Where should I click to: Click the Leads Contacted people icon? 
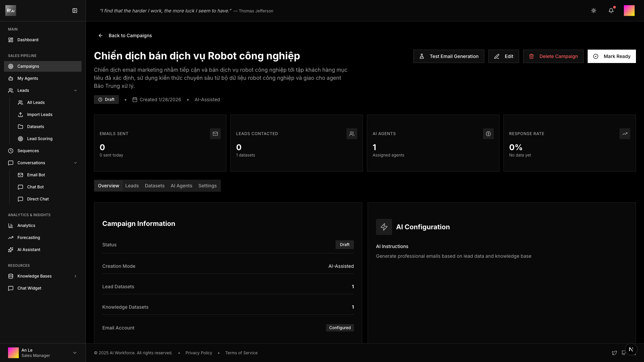(x=352, y=134)
